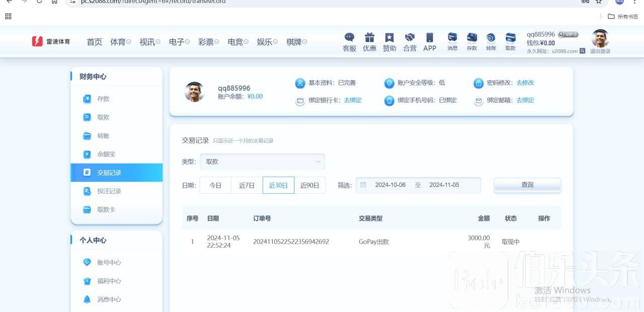Open 账号中心 account center
This screenshot has width=644, height=312.
(116, 262)
